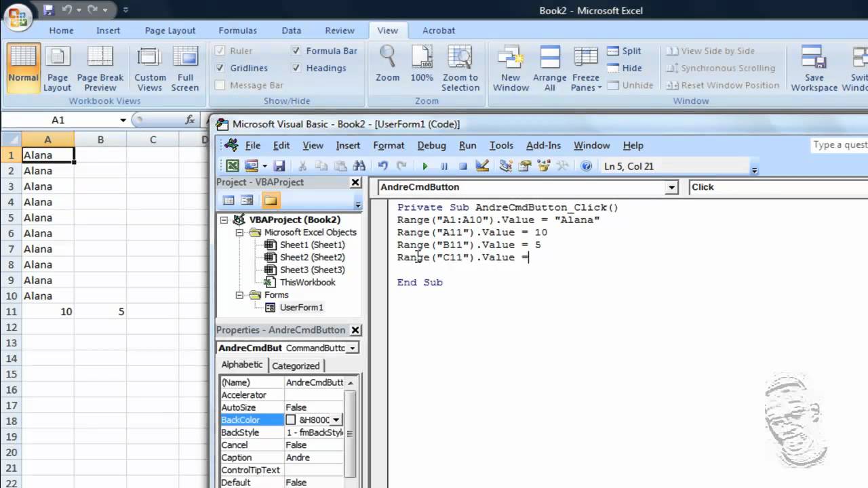The width and height of the screenshot is (868, 488).
Task: Click Save Workspace button
Action: tap(814, 69)
